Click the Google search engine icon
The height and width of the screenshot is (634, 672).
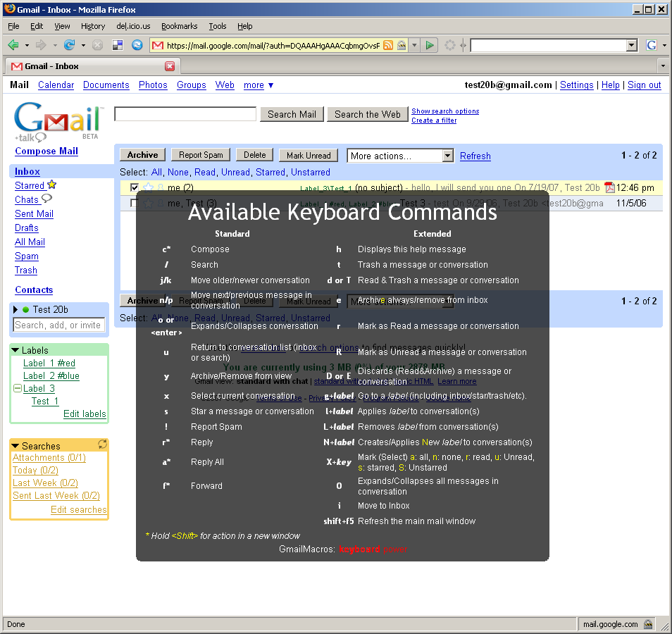click(652, 45)
